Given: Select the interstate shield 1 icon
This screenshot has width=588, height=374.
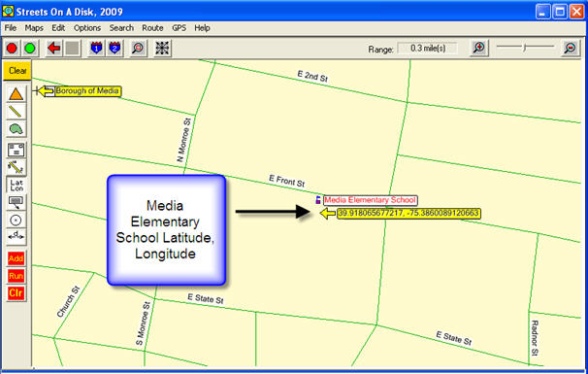Looking at the screenshot, I should pyautogui.click(x=96, y=48).
